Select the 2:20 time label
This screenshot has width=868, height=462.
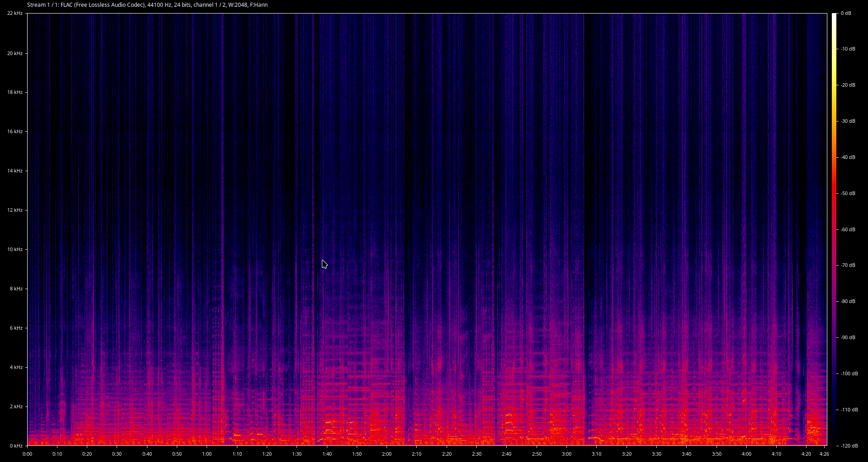point(447,454)
